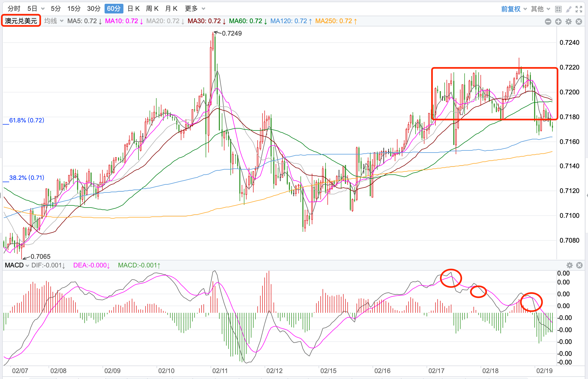Click the 澳元兑美元 symbol label
Image resolution: width=588 pixels, height=379 pixels.
(21, 21)
